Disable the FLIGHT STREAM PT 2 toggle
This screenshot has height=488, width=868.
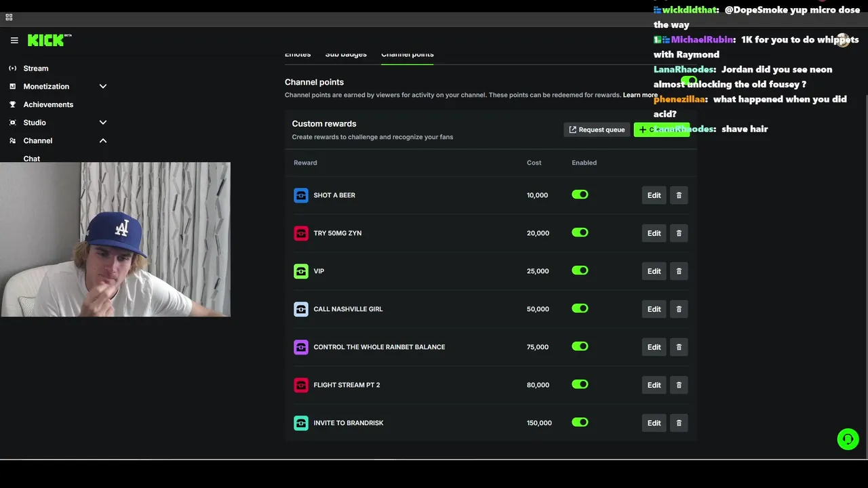point(580,384)
